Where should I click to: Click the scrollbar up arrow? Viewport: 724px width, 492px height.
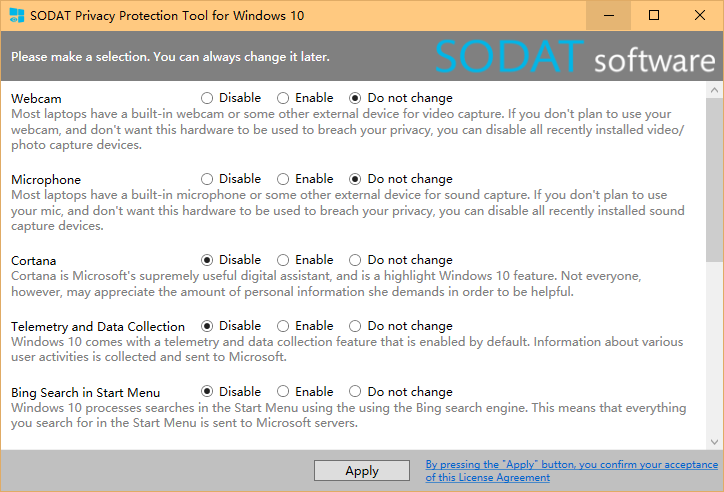714,93
